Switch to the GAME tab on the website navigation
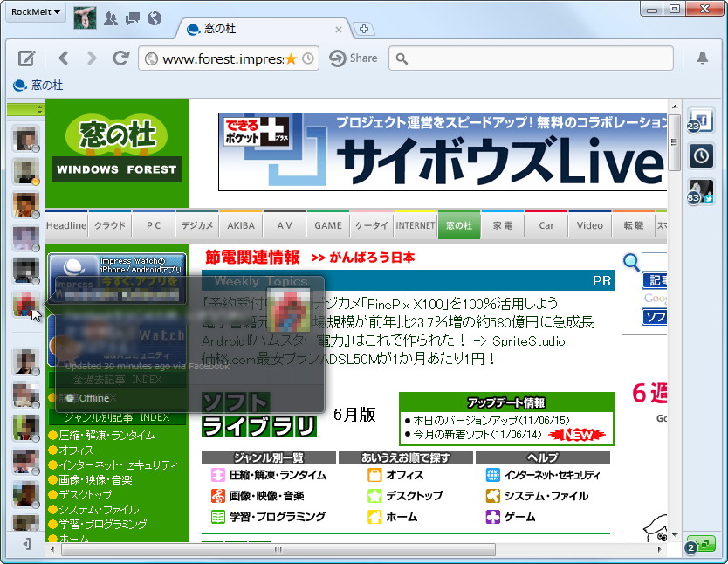728x564 pixels. tap(327, 224)
